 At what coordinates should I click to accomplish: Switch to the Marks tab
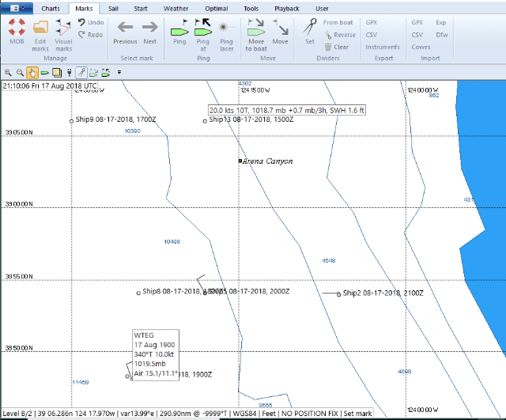[x=84, y=9]
